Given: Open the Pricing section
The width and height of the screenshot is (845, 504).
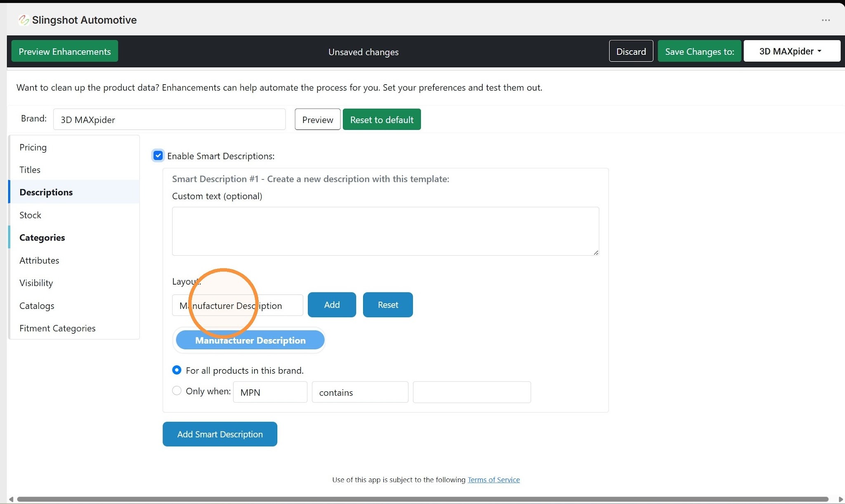Looking at the screenshot, I should point(74,147).
